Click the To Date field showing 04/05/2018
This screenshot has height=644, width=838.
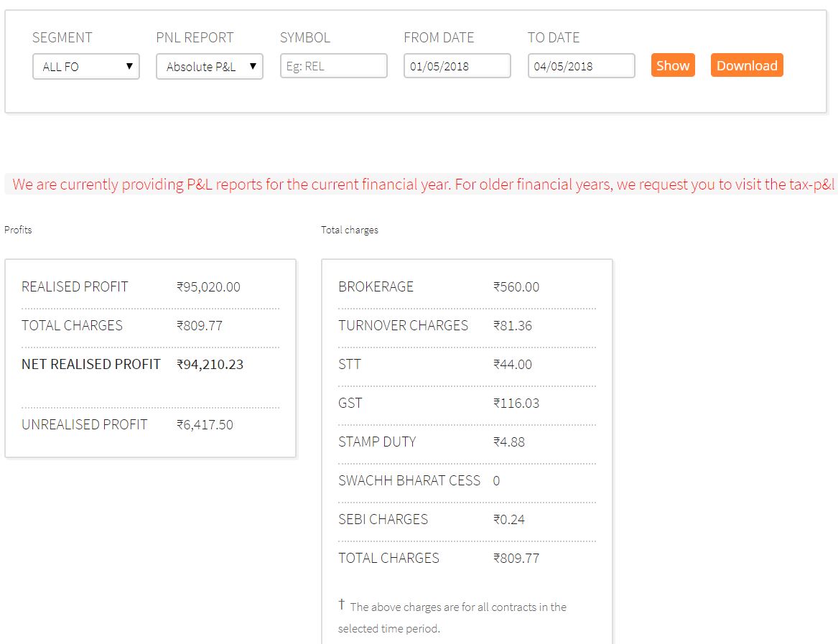point(581,66)
